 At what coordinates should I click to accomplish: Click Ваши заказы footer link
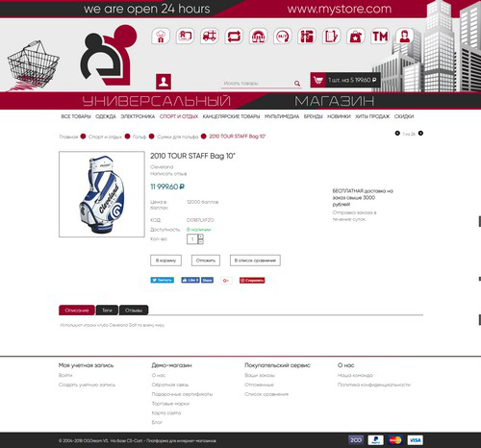click(x=260, y=375)
